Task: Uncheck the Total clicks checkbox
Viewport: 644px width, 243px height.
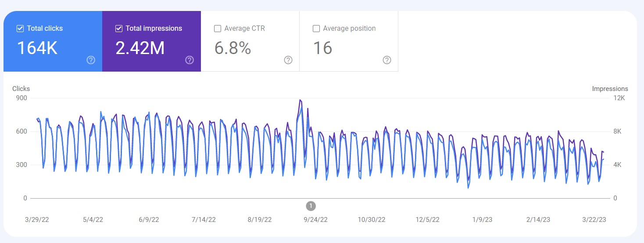Action: pyautogui.click(x=20, y=29)
